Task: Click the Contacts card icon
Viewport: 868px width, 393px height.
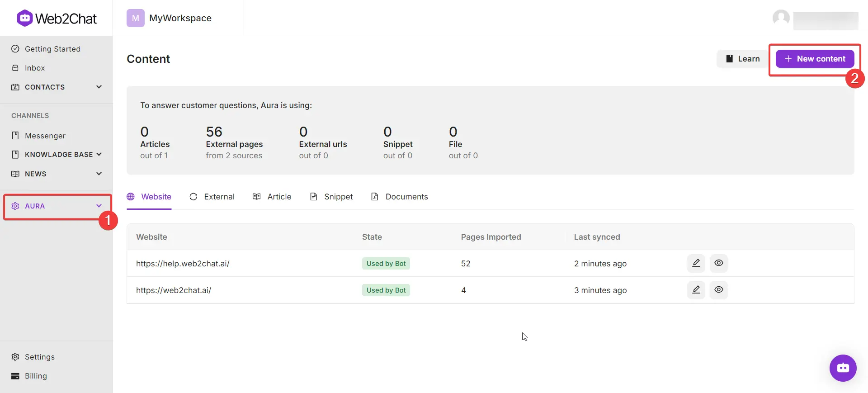Action: 15,87
